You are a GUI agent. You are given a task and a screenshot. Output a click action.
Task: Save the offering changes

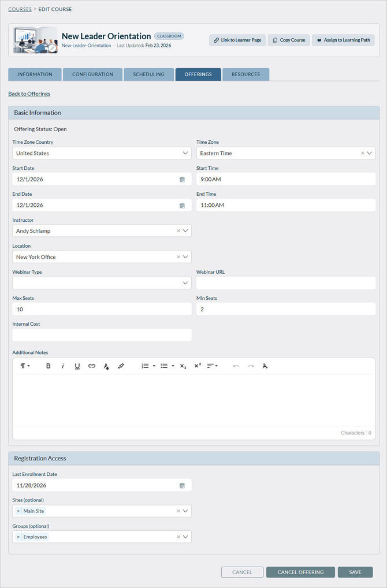tap(355, 572)
